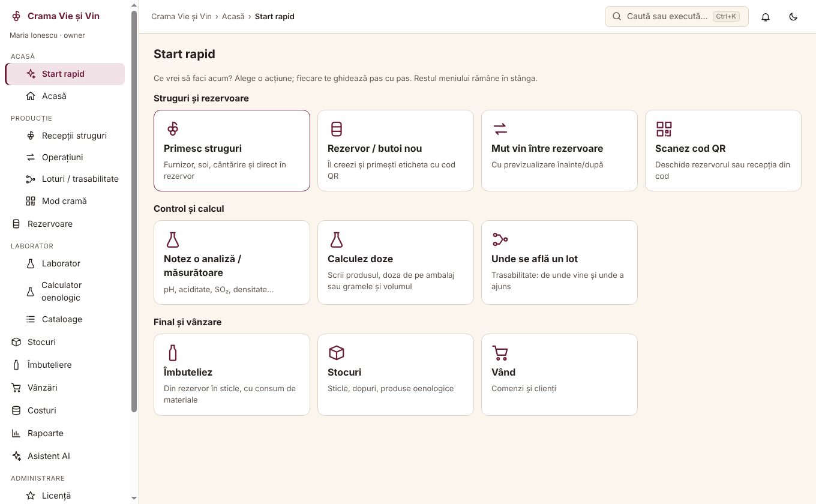Open the Unde se află un lot card title
The image size is (816, 504).
[535, 259]
